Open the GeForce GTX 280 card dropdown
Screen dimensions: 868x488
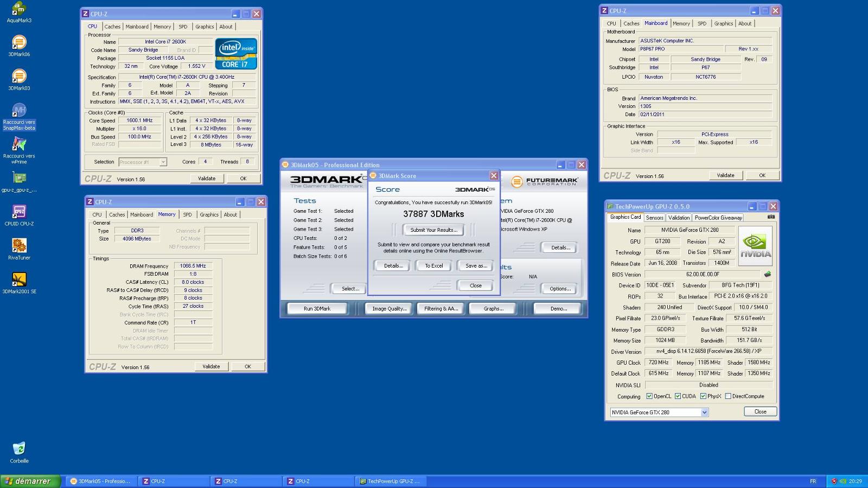(x=704, y=413)
